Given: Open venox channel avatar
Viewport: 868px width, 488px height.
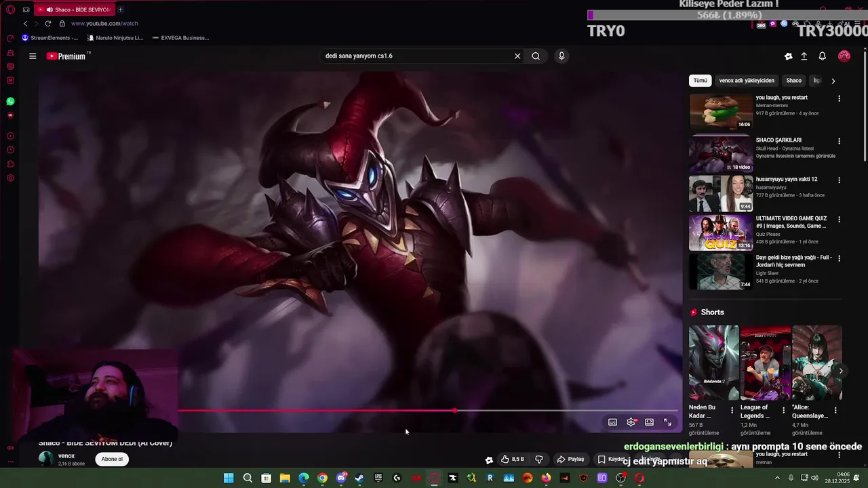Looking at the screenshot, I should 46,459.
